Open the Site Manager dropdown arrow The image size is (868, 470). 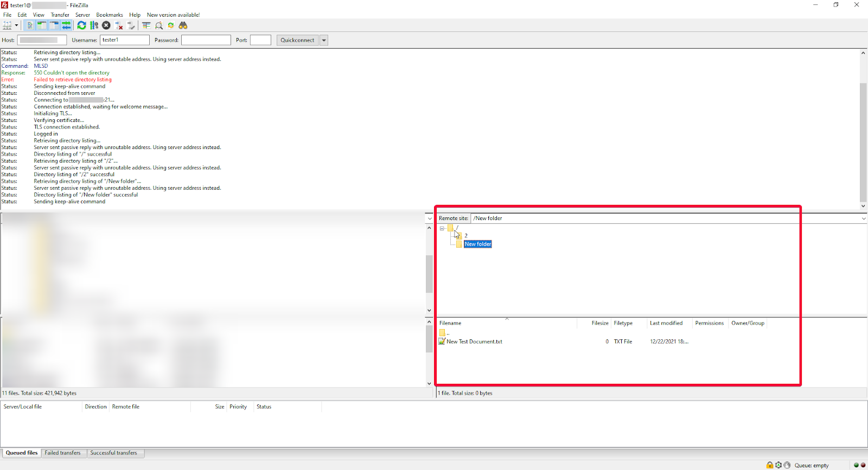(x=16, y=25)
